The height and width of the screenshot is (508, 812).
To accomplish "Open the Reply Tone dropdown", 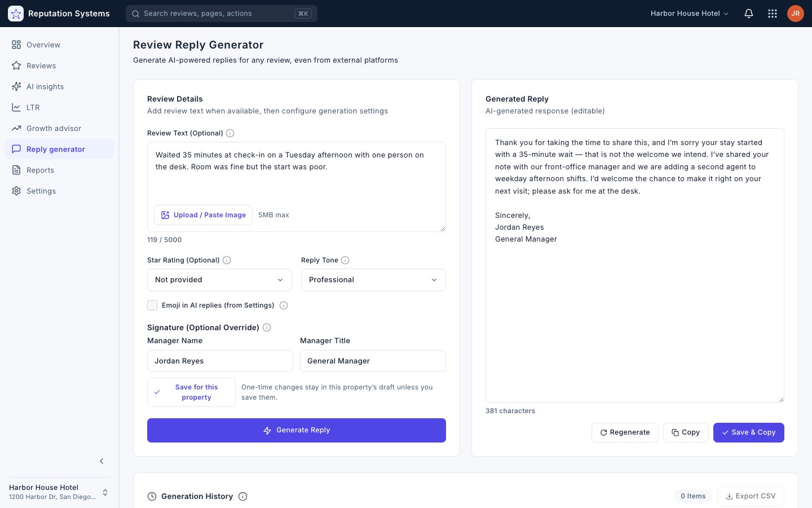I will click(x=373, y=280).
